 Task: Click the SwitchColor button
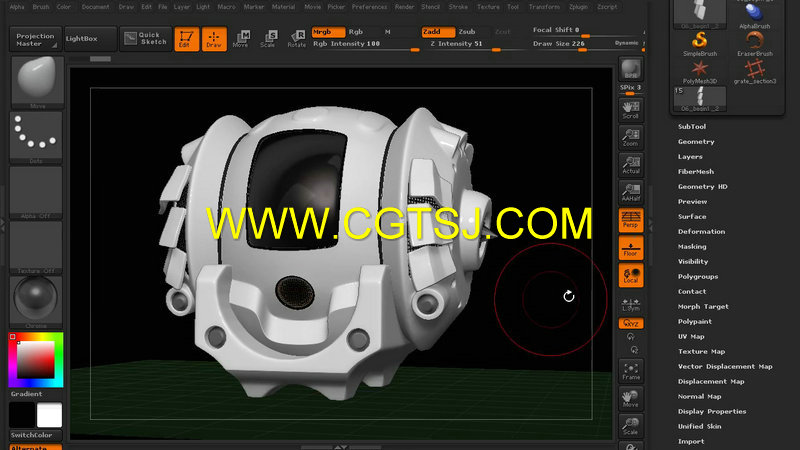(x=36, y=435)
